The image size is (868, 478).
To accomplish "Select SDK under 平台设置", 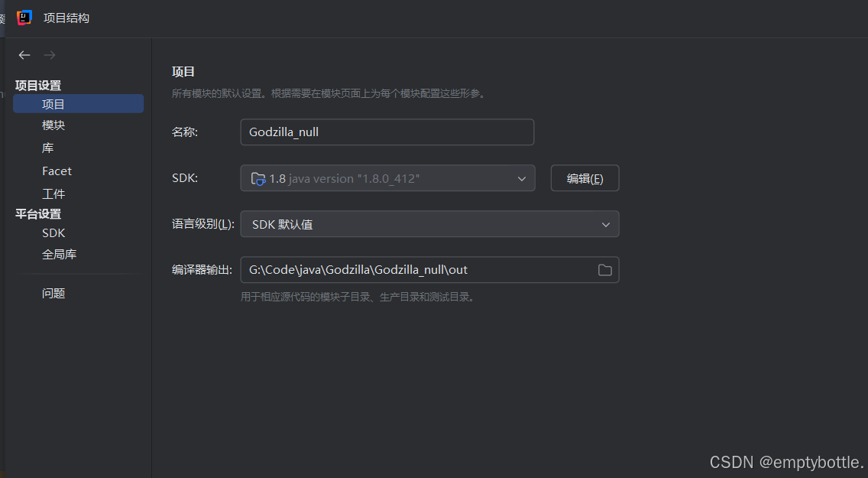I will pyautogui.click(x=53, y=232).
